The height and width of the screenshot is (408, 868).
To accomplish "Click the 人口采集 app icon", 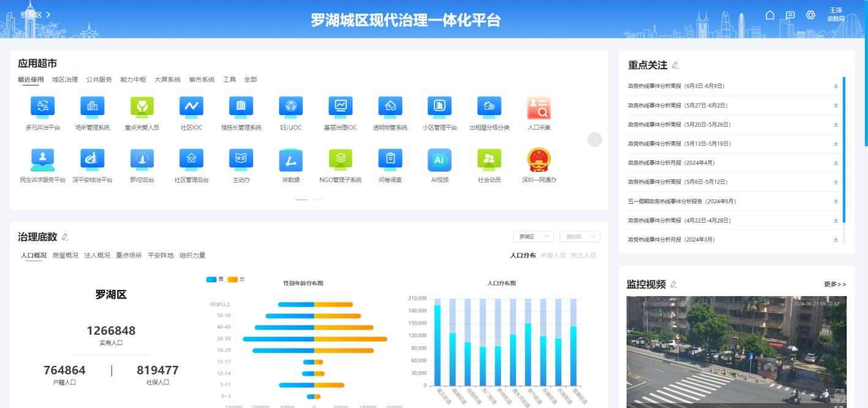I will click(539, 109).
